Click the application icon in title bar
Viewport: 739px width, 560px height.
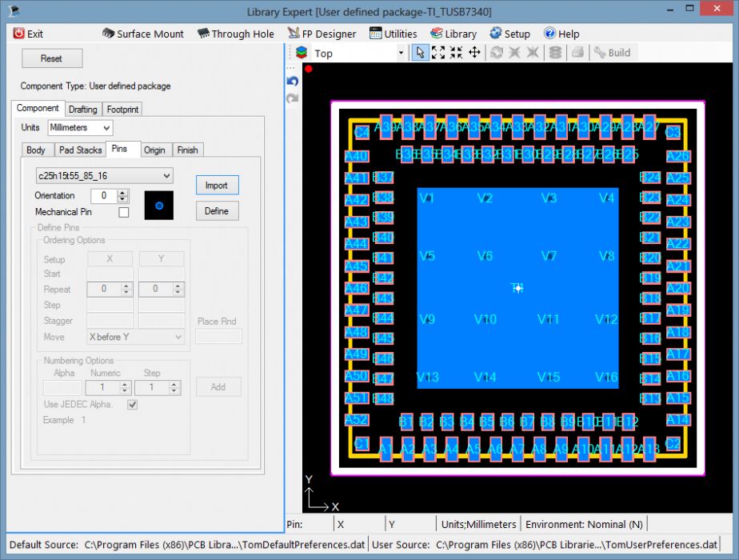coord(14,11)
